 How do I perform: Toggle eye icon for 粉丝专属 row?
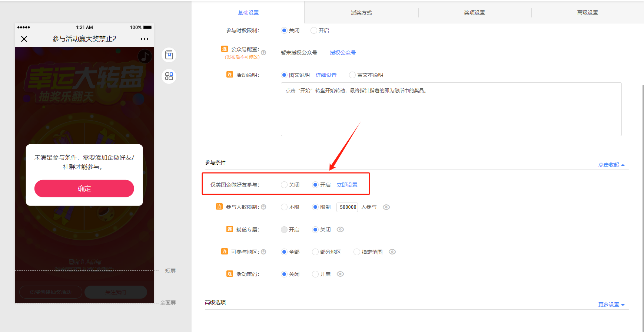point(340,230)
